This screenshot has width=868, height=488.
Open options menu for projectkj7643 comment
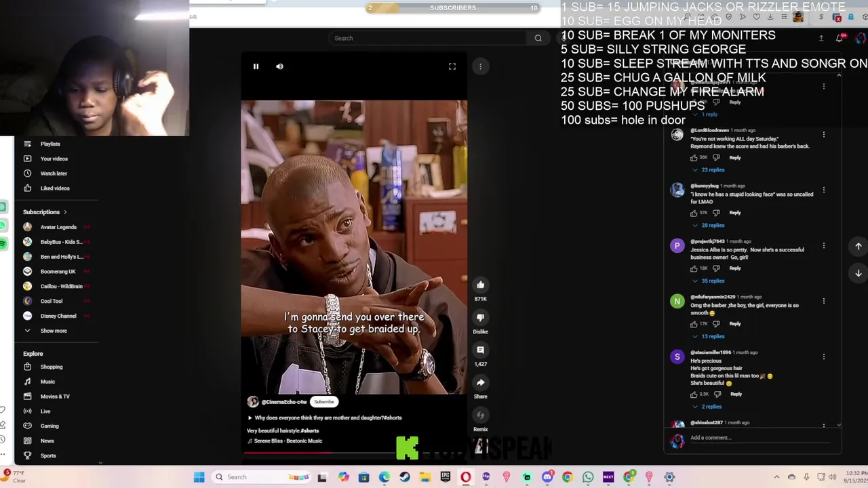click(824, 246)
